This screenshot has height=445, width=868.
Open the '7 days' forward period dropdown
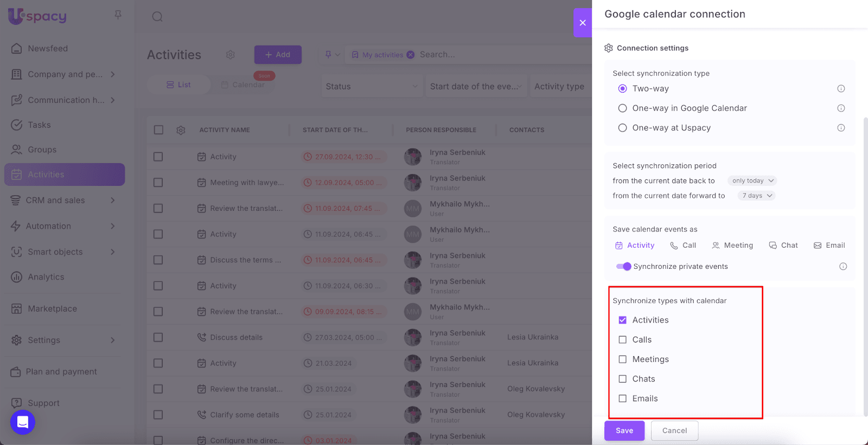(x=757, y=196)
